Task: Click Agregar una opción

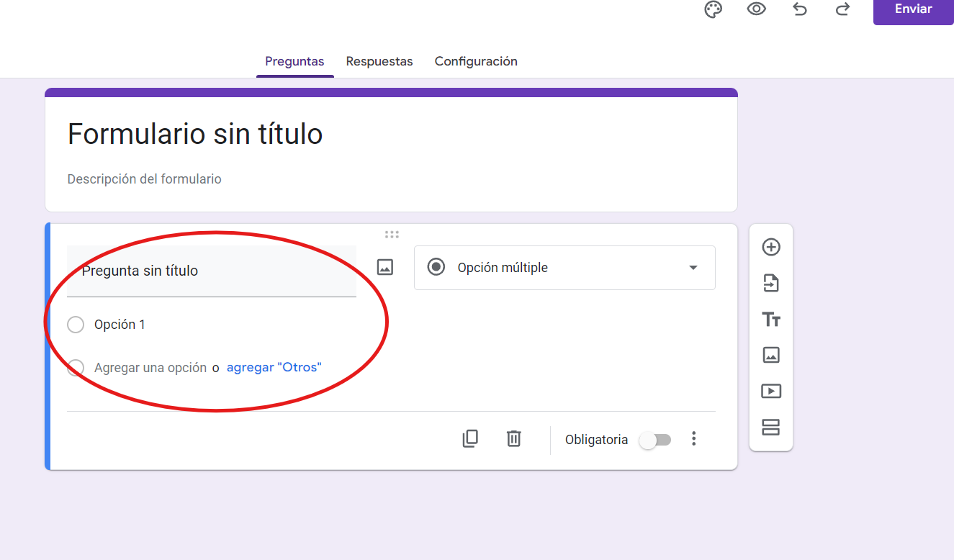Action: [150, 368]
